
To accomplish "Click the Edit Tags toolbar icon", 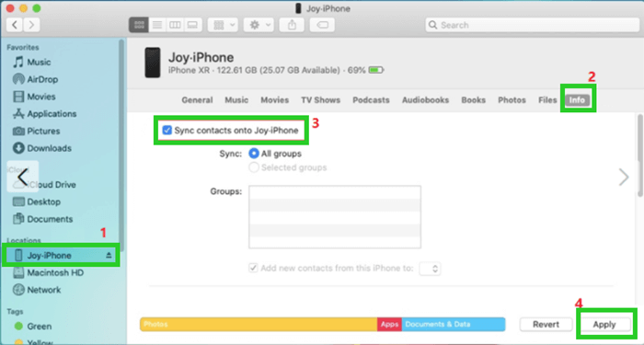I will (322, 25).
